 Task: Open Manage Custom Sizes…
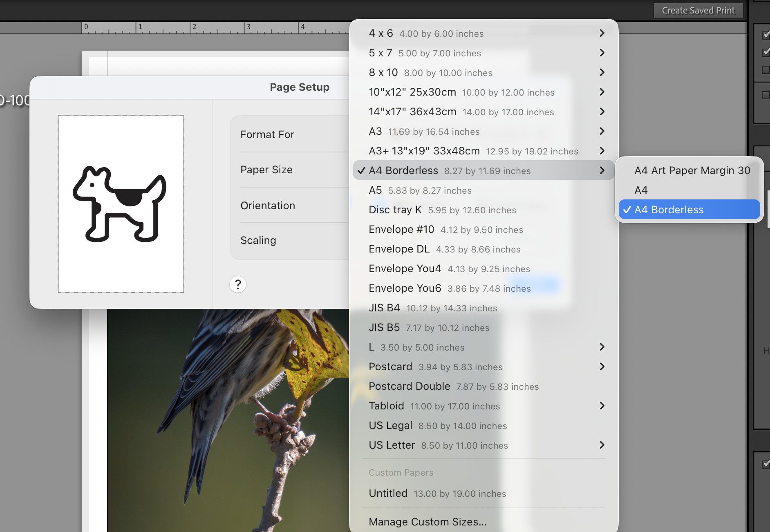click(x=427, y=522)
